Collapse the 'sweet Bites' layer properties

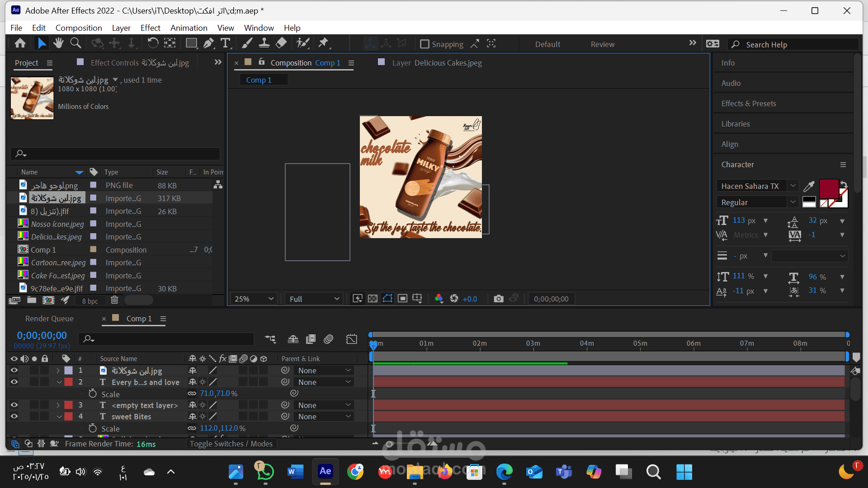click(x=59, y=417)
